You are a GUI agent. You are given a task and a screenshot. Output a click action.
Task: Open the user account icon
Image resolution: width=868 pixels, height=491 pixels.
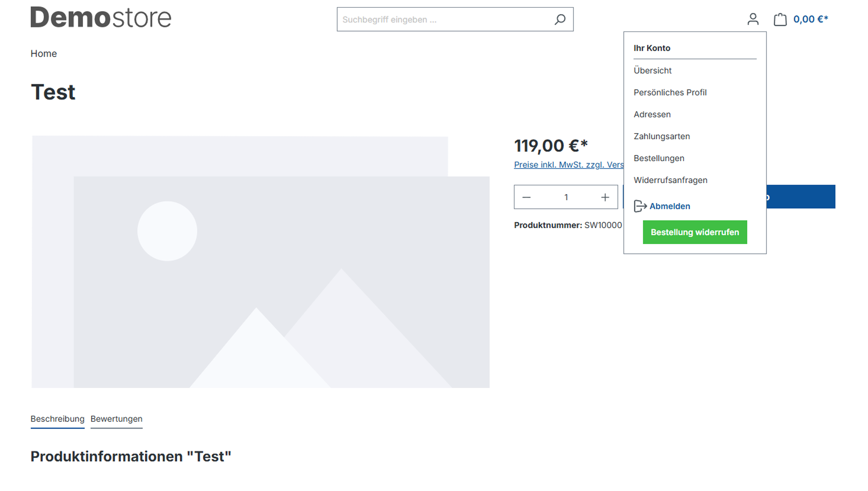tap(753, 19)
